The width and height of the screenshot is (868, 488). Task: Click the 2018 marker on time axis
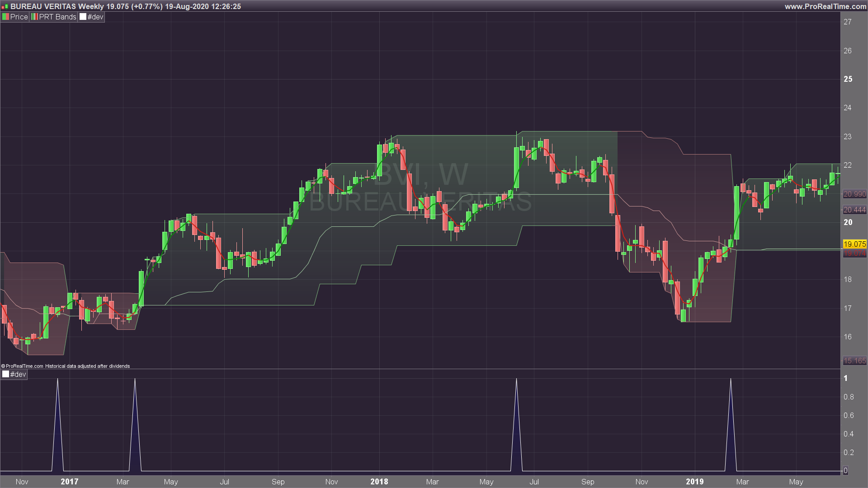click(379, 482)
